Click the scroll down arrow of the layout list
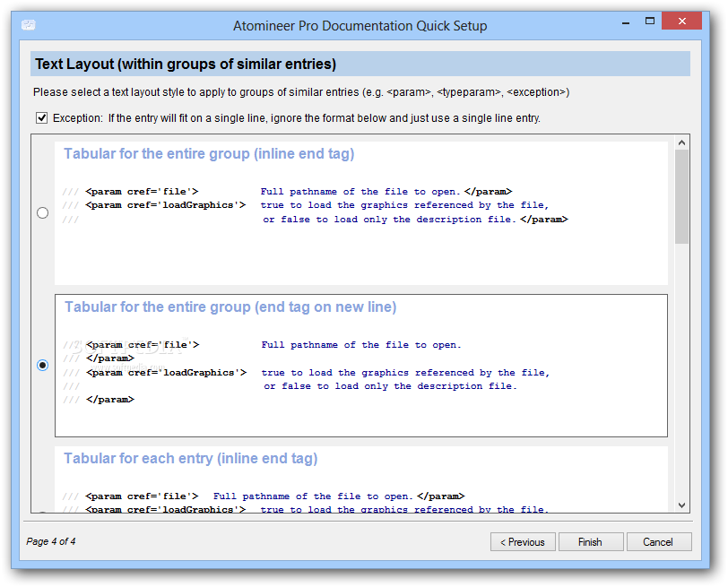 click(x=681, y=505)
